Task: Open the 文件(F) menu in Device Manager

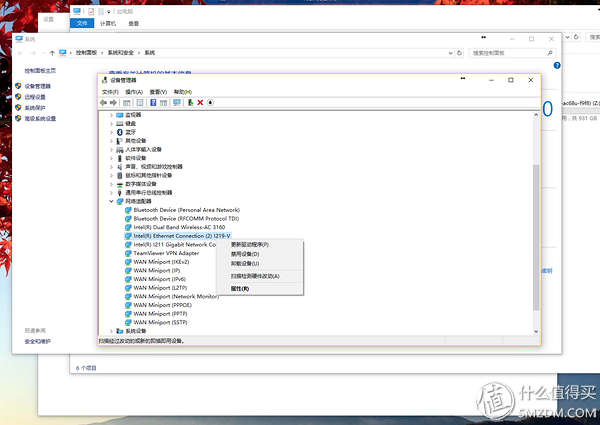Action: [110, 92]
